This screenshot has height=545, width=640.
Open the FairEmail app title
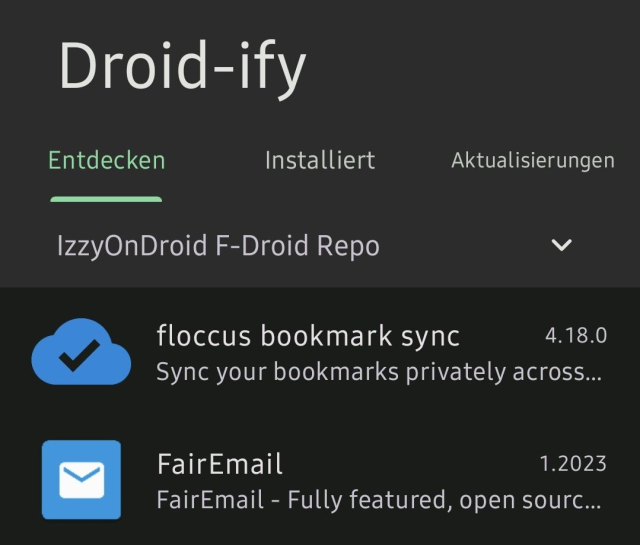click(220, 464)
